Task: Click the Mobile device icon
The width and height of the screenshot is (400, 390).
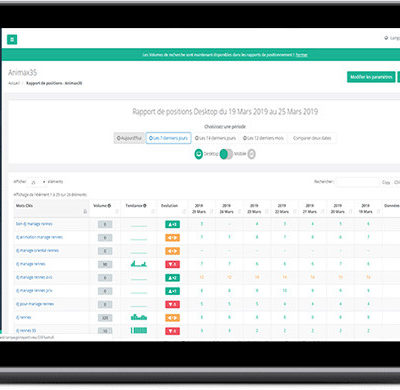Action: [x=252, y=154]
